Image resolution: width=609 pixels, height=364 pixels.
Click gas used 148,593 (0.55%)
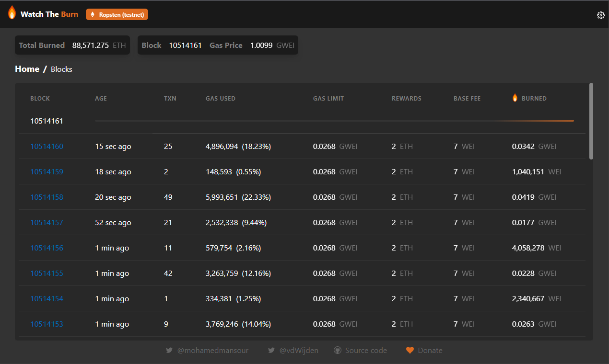[234, 172]
